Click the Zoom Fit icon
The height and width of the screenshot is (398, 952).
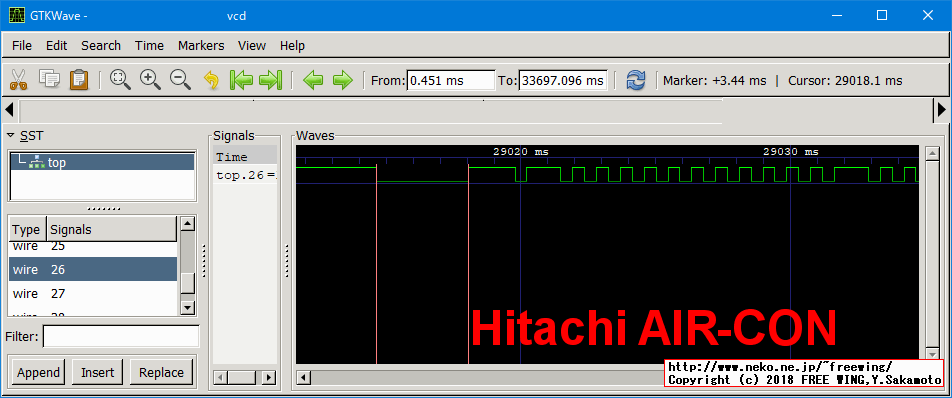120,79
